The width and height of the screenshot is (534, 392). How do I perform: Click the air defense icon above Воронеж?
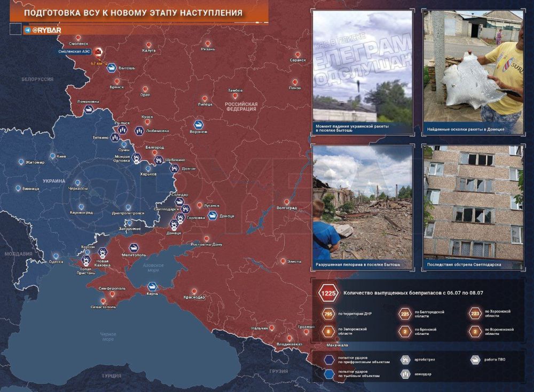click(x=199, y=125)
